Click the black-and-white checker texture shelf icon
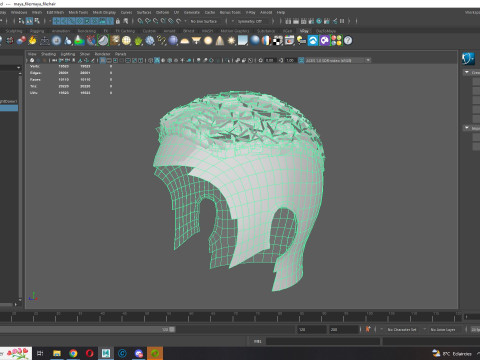 tap(278, 41)
